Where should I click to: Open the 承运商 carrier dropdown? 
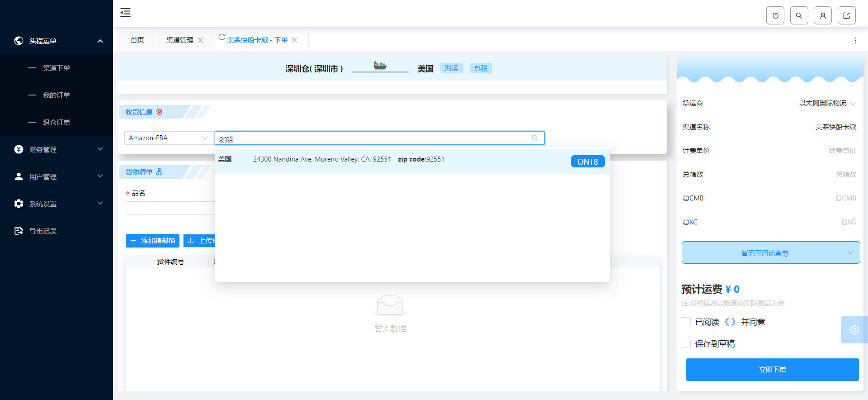(827, 103)
